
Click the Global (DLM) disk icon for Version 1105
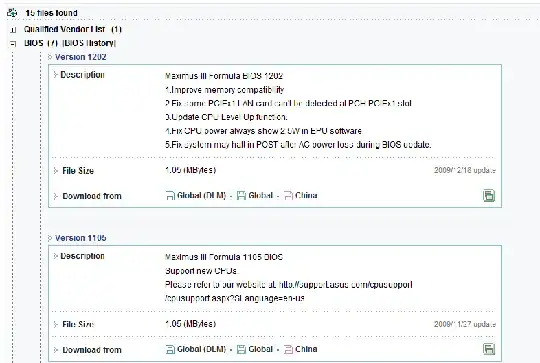[170, 349]
